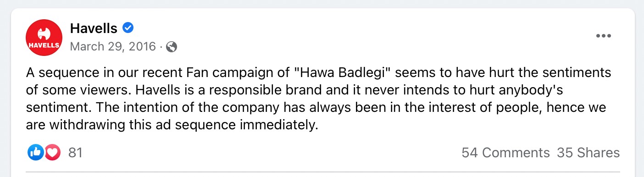The image size is (644, 177).
Task: Click the white HAVELLS wordmark inside the logo
Action: click(x=44, y=45)
